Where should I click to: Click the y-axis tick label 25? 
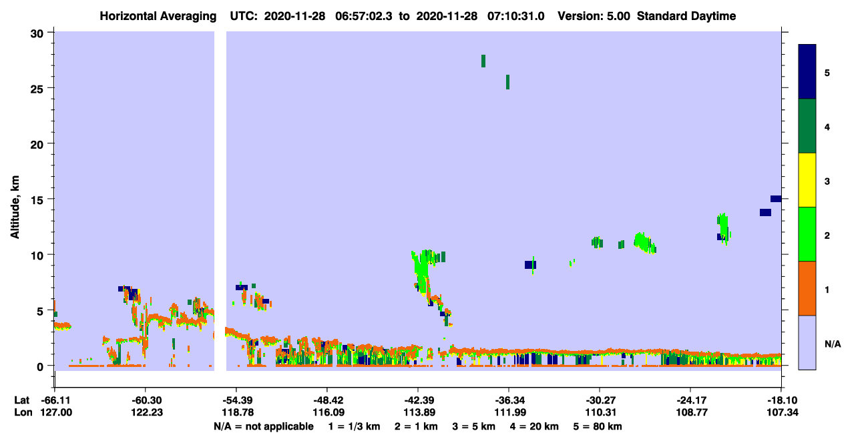coord(37,88)
